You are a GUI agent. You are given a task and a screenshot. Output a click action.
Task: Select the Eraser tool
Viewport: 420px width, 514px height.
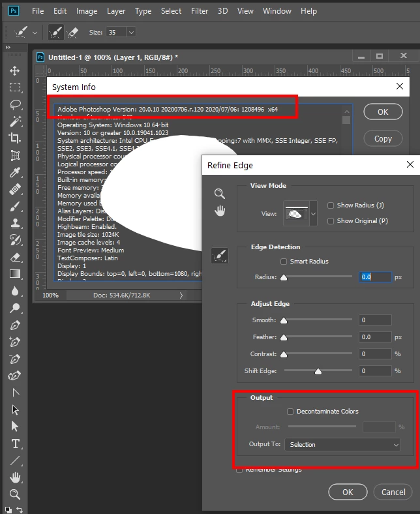point(15,258)
